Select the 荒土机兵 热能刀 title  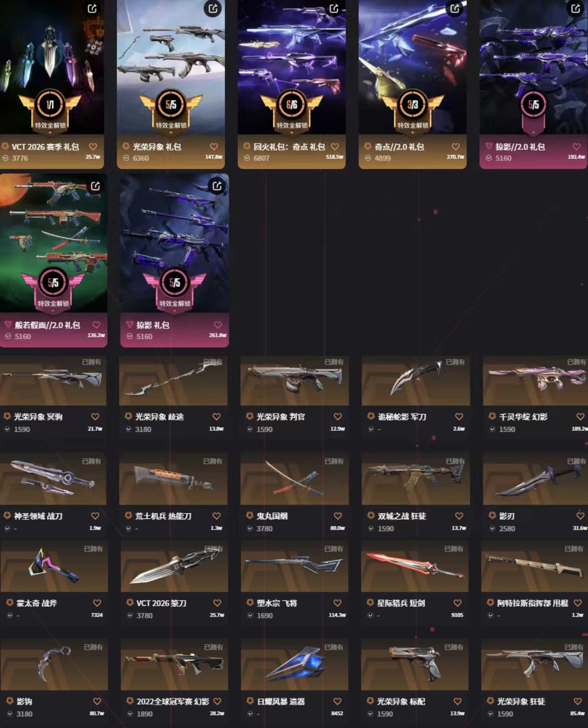(x=163, y=516)
